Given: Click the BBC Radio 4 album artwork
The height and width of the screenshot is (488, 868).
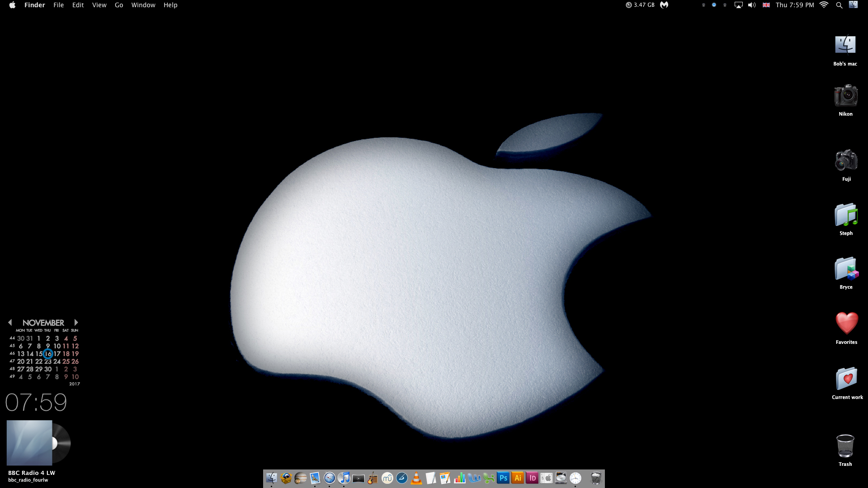Looking at the screenshot, I should [x=29, y=443].
